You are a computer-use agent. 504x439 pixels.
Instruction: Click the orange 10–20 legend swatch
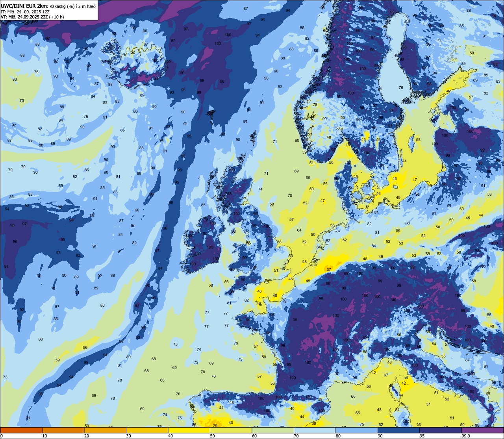pyautogui.click(x=63, y=430)
